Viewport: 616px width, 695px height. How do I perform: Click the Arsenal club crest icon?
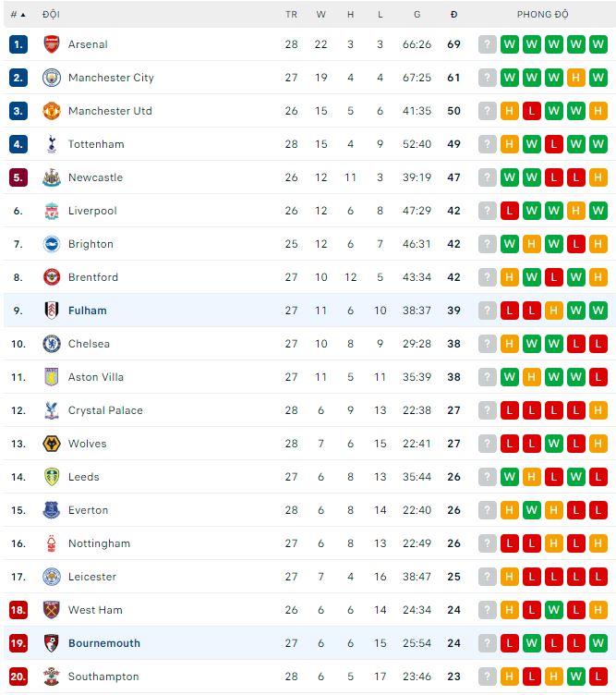point(52,44)
